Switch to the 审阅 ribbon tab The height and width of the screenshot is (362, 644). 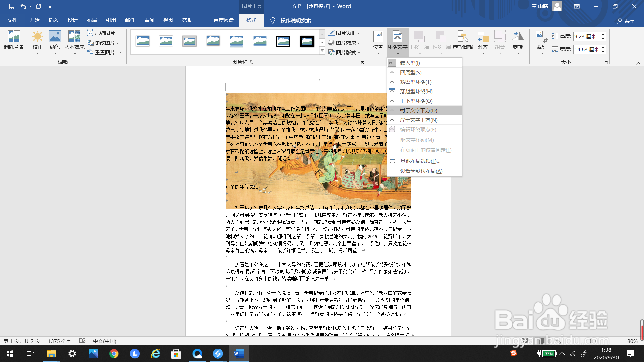pyautogui.click(x=149, y=20)
